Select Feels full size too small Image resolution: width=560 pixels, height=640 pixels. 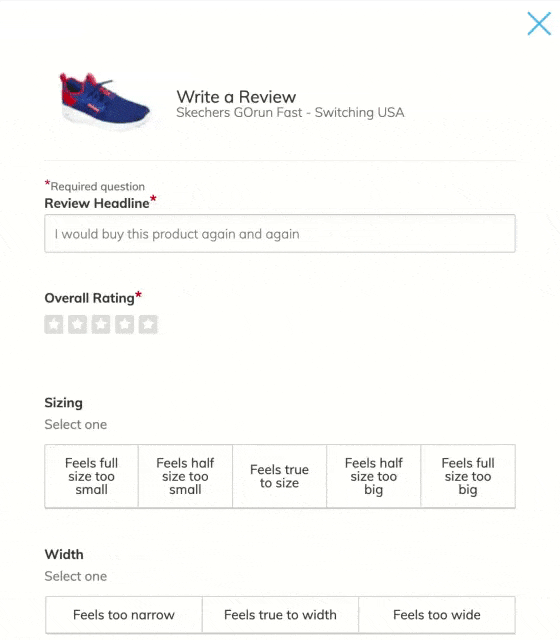click(91, 476)
